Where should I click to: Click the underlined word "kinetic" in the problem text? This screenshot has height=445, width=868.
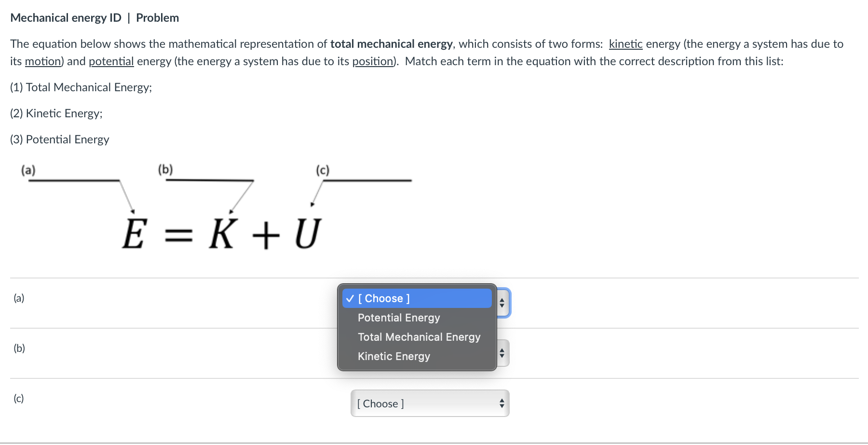[x=625, y=44]
